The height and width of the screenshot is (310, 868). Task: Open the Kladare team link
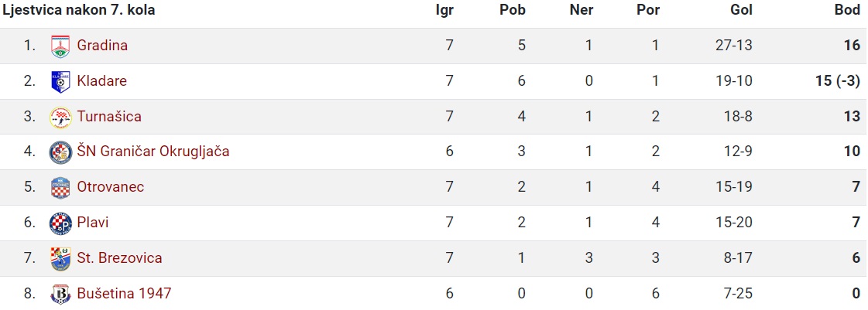(x=102, y=80)
